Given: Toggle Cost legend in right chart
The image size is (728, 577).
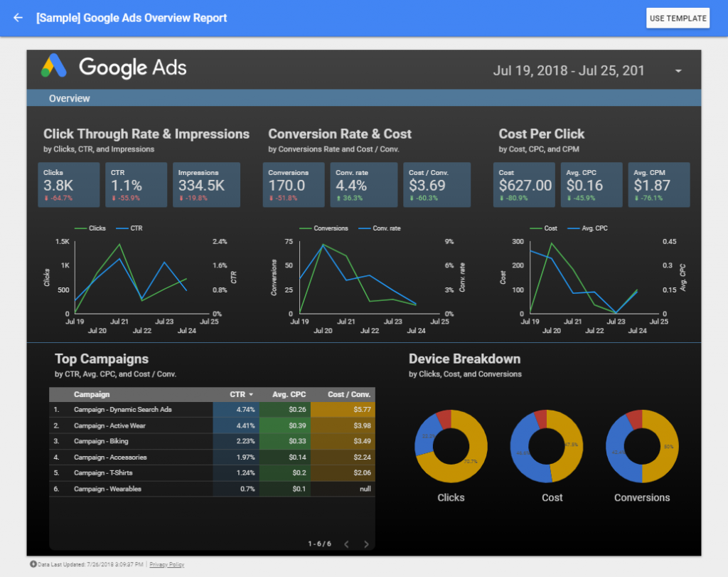Looking at the screenshot, I should coord(544,228).
